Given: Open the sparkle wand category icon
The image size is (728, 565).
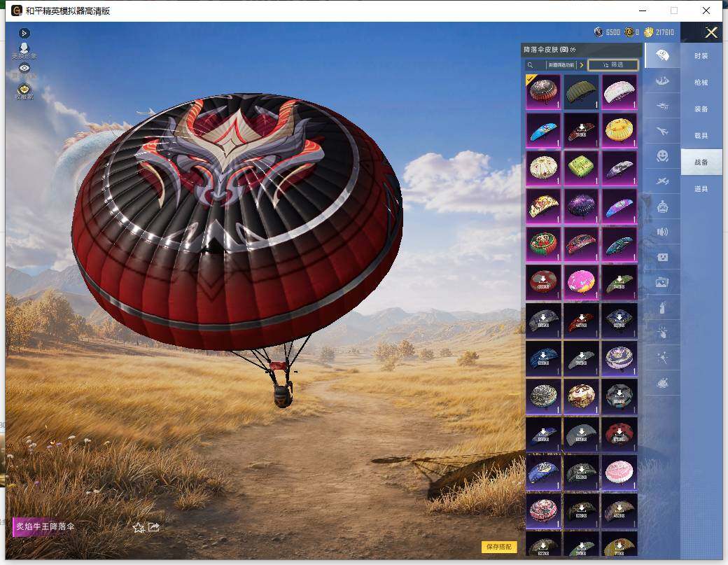Looking at the screenshot, I should point(662,358).
